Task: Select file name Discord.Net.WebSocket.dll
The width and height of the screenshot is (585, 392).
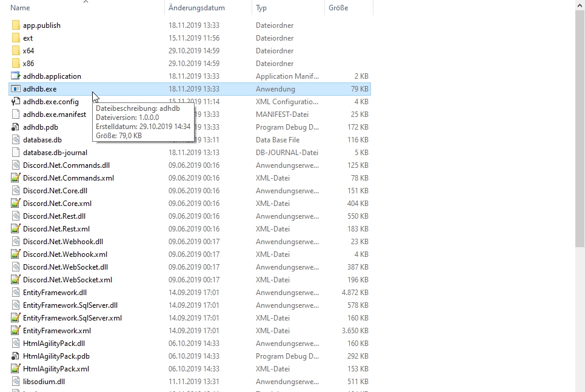Action: click(x=65, y=267)
